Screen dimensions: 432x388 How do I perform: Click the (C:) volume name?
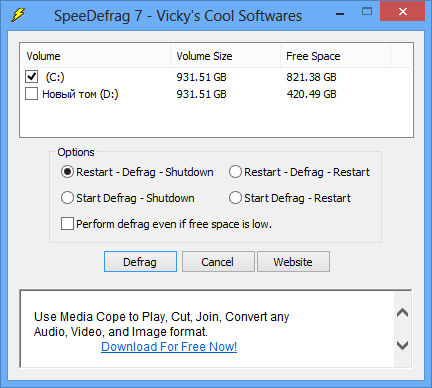click(x=55, y=77)
